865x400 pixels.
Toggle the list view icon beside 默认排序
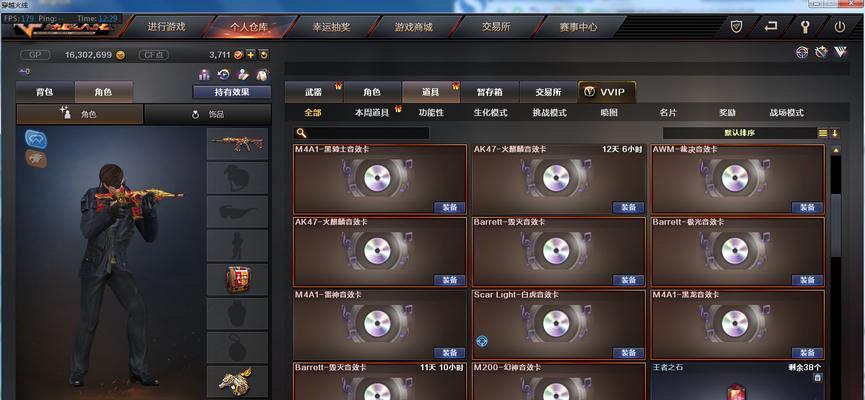[x=823, y=133]
